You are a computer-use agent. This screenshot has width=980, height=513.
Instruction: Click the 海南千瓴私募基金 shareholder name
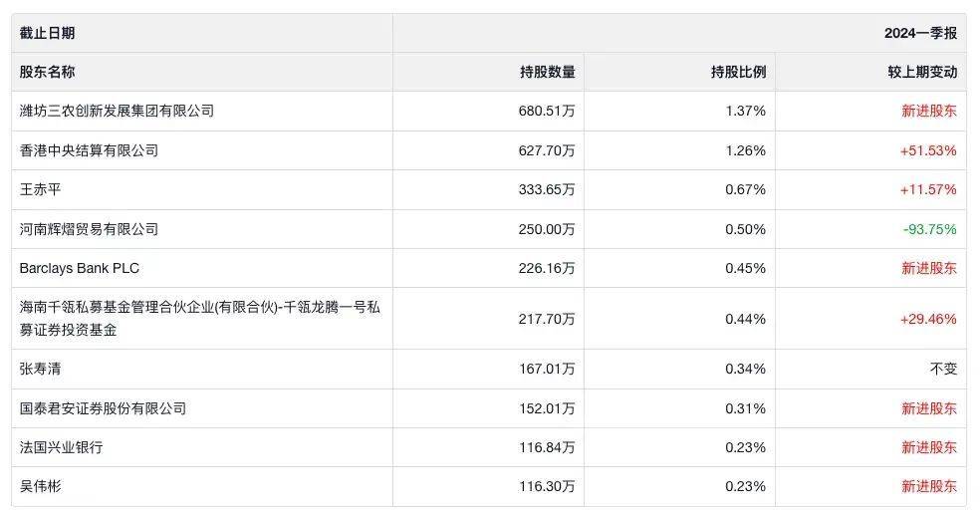tap(200, 318)
